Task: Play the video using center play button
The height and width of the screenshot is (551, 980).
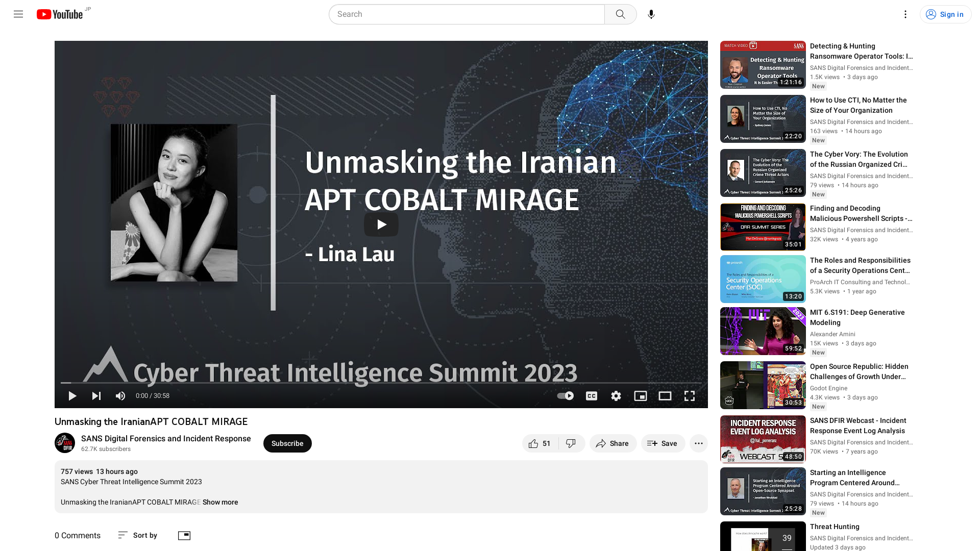Action: click(381, 224)
